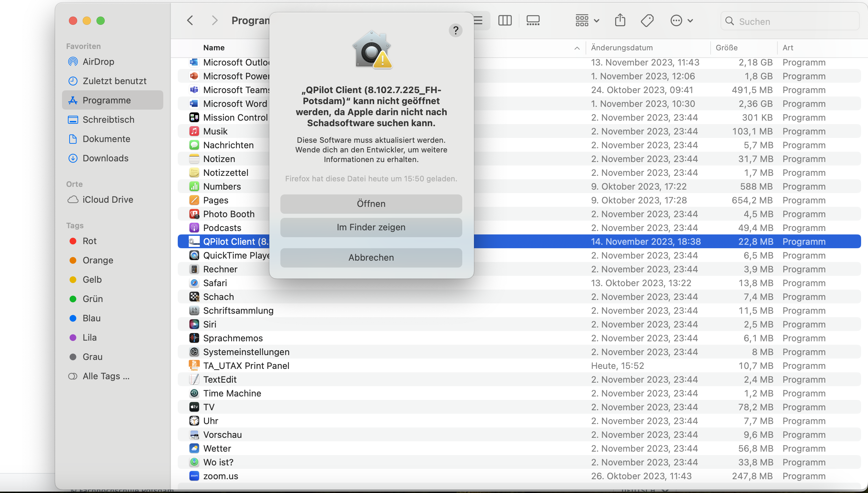Open Dokumente in the sidebar
The image size is (868, 493).
click(112, 139)
